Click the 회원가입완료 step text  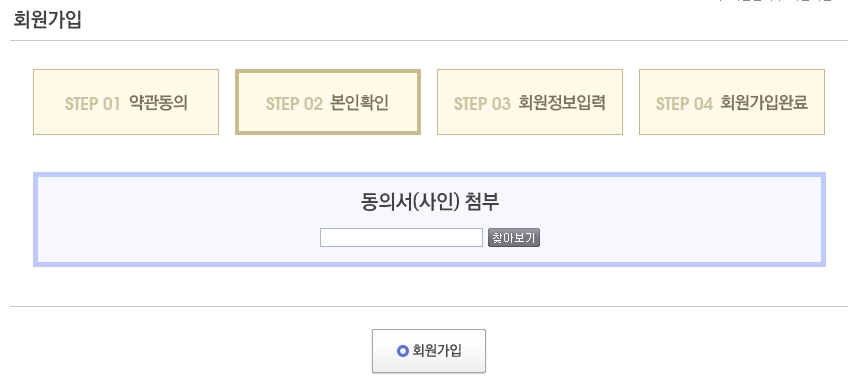coord(764,102)
